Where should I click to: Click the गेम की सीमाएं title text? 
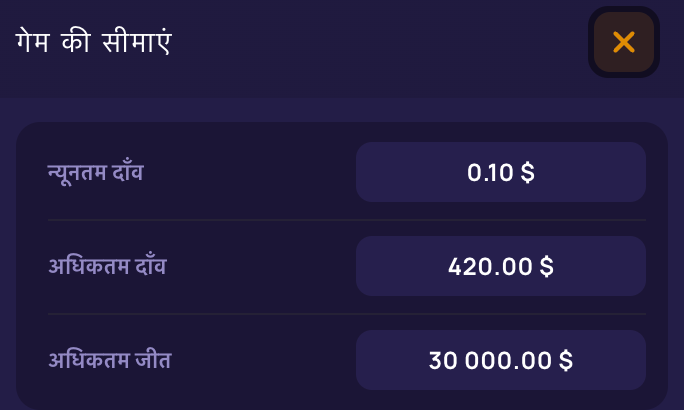[x=94, y=42]
